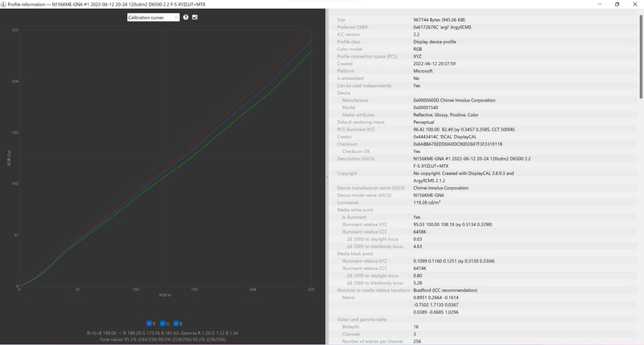
Task: Select the Media attributes value Reflective, Glossy
Action: tap(446, 115)
